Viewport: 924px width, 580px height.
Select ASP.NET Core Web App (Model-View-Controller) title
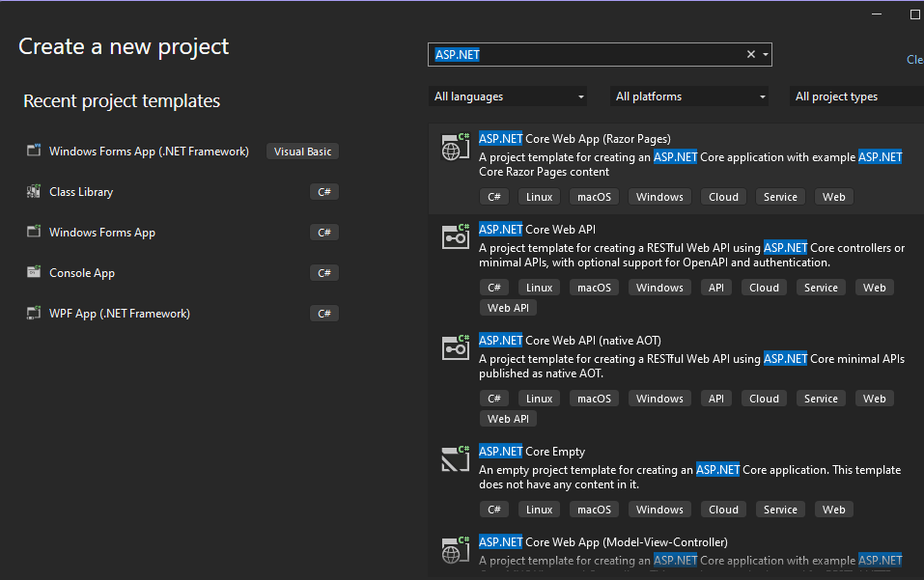click(602, 542)
